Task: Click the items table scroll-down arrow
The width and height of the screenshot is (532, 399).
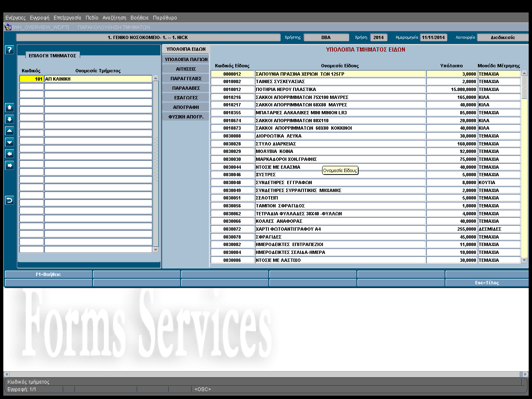Action: pos(524,260)
